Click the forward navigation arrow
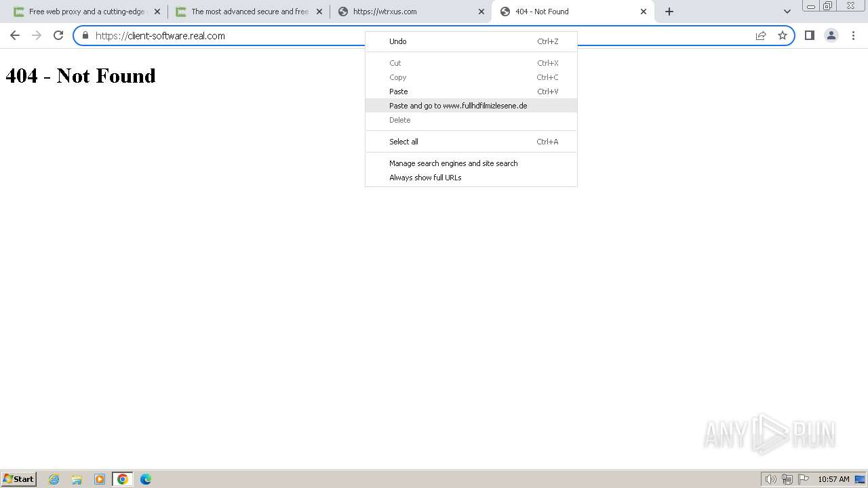This screenshot has width=868, height=488. (x=37, y=35)
